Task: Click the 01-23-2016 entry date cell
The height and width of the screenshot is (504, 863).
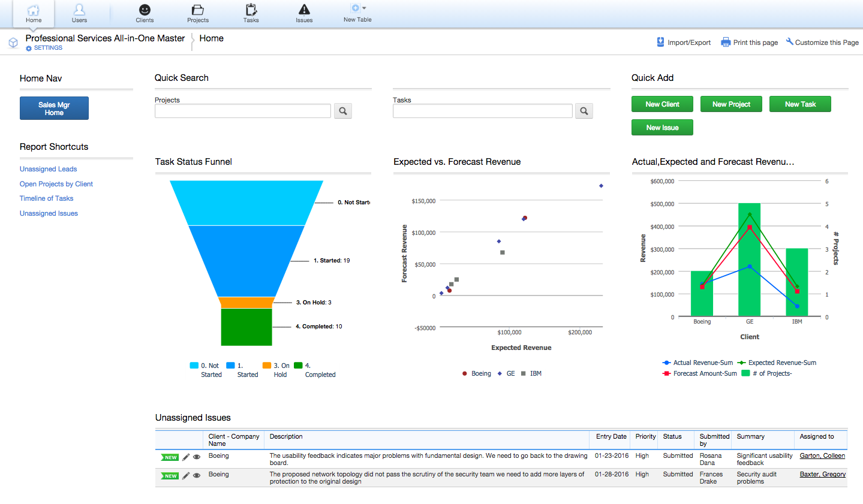Action: (612, 455)
